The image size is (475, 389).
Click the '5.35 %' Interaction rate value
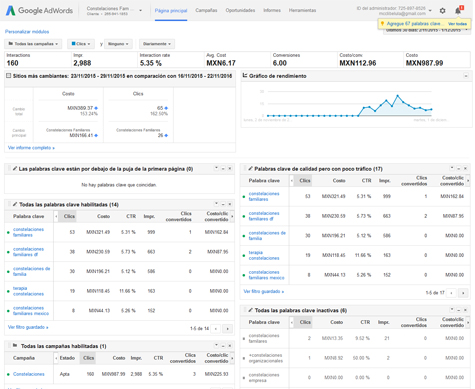click(151, 63)
